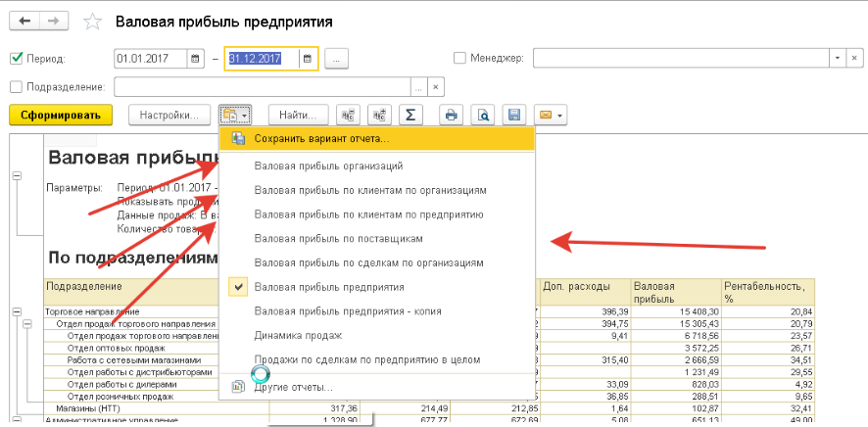868x427 pixels.
Task: Click the Подразделение input field
Action: pyautogui.click(x=265, y=86)
